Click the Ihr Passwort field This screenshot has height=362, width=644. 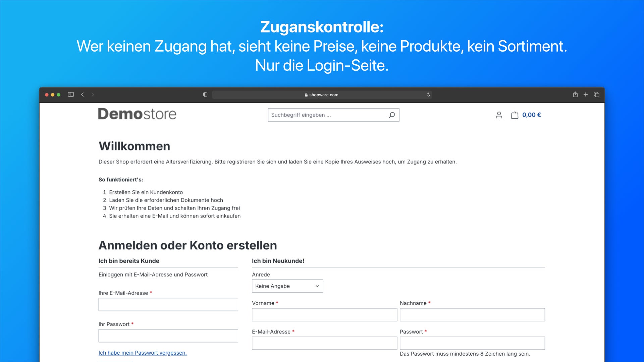coord(168,336)
